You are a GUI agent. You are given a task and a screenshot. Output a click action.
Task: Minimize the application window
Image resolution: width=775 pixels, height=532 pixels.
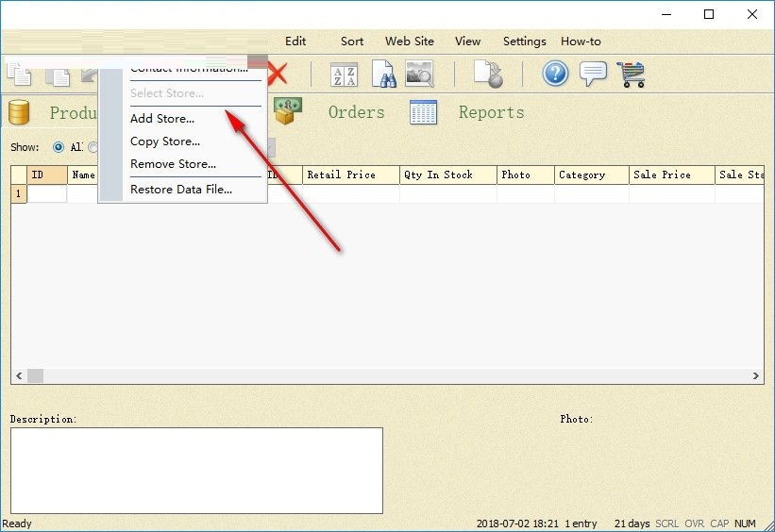(x=666, y=14)
